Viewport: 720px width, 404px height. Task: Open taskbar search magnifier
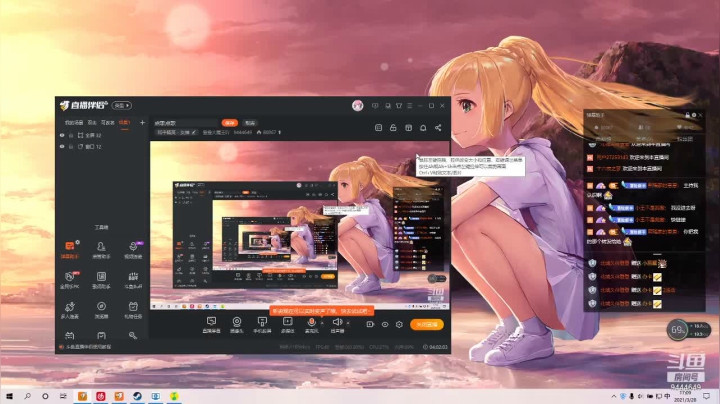[27, 396]
